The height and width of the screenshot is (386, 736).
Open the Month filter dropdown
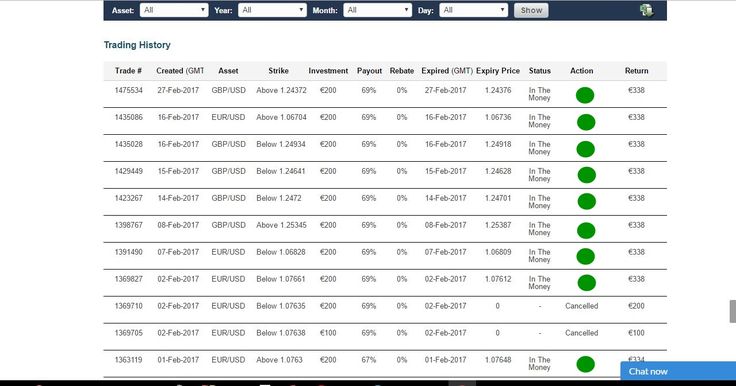tap(377, 10)
